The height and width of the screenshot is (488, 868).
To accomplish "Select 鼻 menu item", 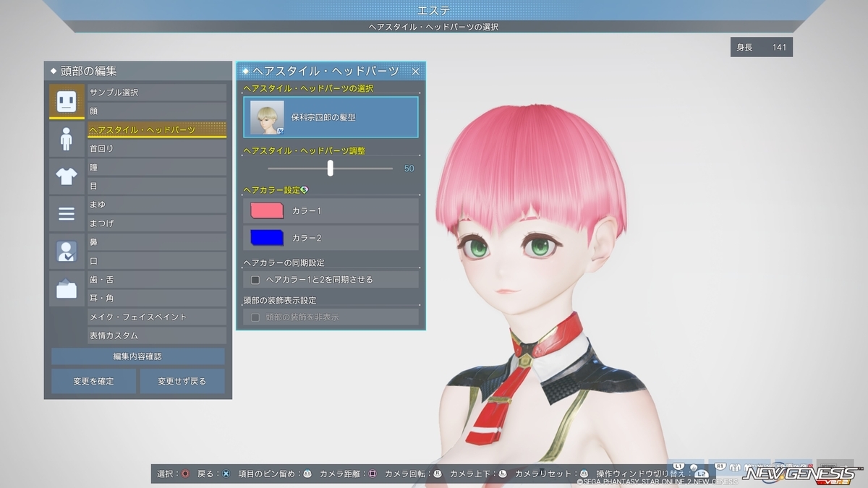I will (x=157, y=242).
